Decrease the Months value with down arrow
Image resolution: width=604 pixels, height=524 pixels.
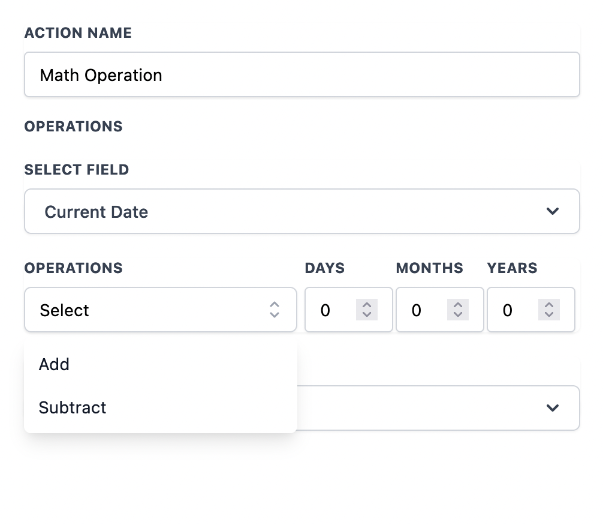tap(458, 316)
